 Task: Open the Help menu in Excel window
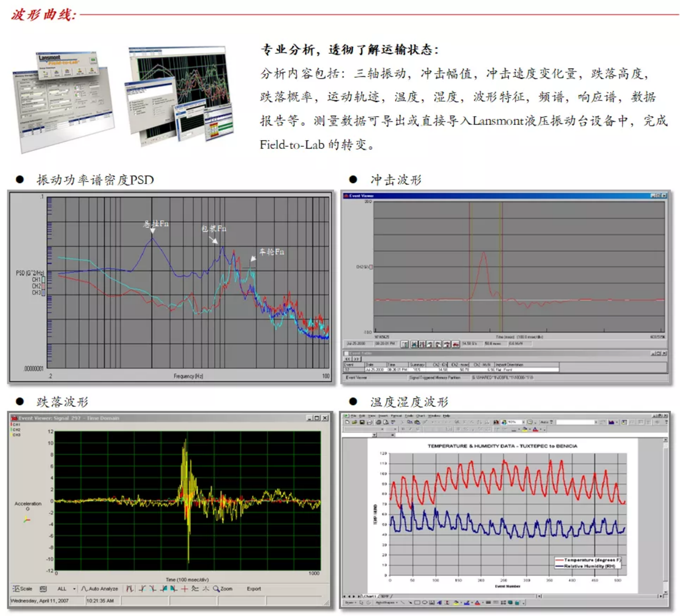coord(447,416)
